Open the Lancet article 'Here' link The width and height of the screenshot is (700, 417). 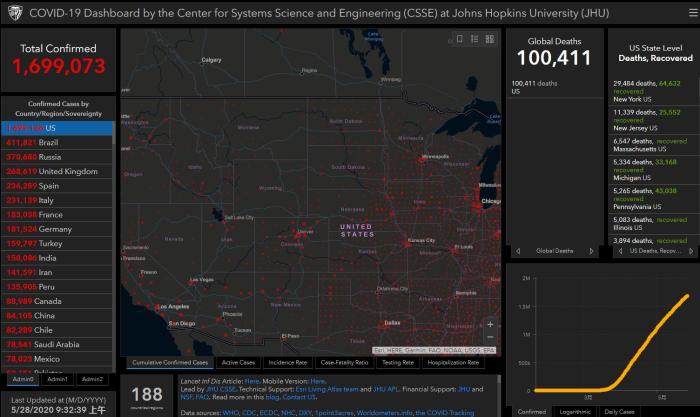click(x=252, y=381)
